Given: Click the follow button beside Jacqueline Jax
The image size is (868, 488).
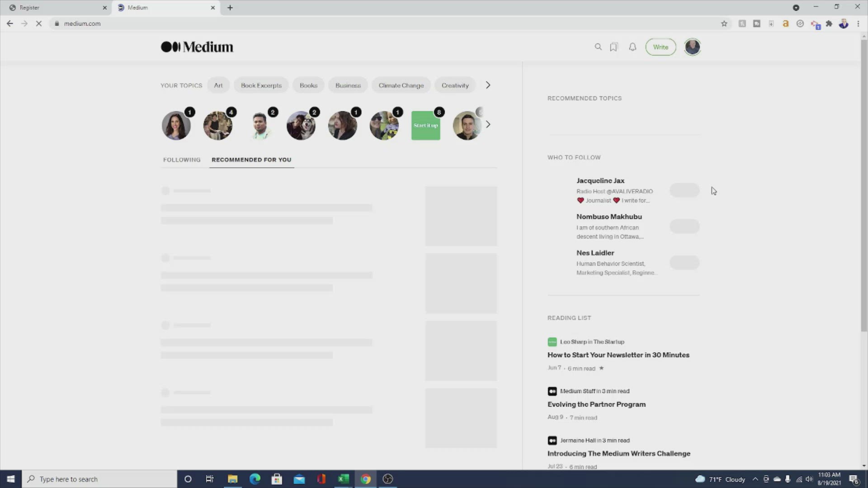Looking at the screenshot, I should [684, 190].
